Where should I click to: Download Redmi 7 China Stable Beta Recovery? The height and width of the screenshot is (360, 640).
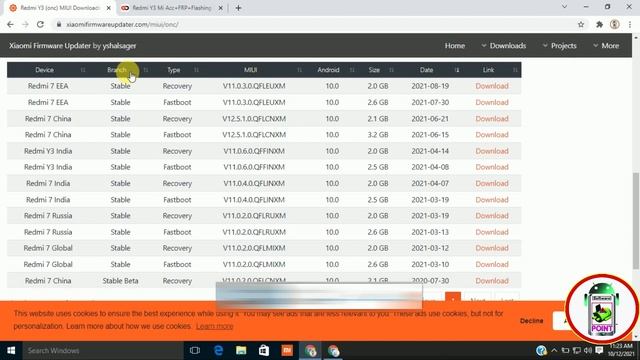click(492, 281)
